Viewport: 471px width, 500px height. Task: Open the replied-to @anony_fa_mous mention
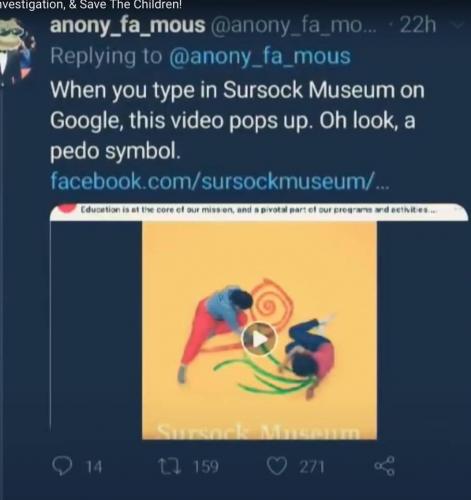tap(260, 56)
